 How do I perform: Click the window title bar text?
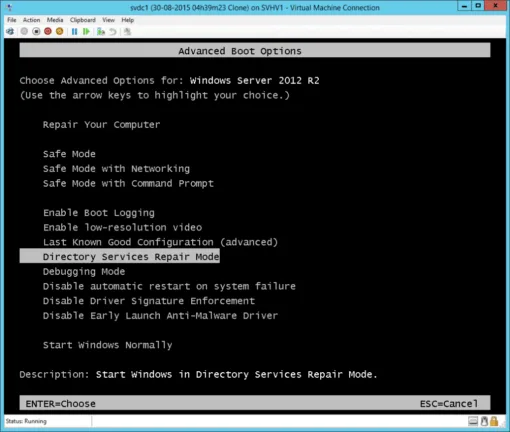point(255,7)
